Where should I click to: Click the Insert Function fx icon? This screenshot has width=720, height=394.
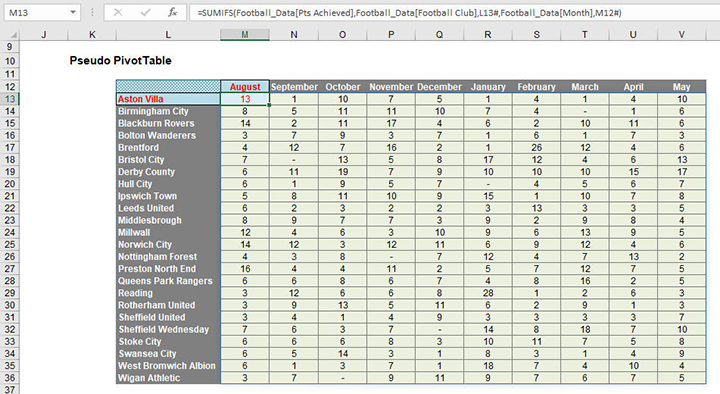[x=172, y=12]
